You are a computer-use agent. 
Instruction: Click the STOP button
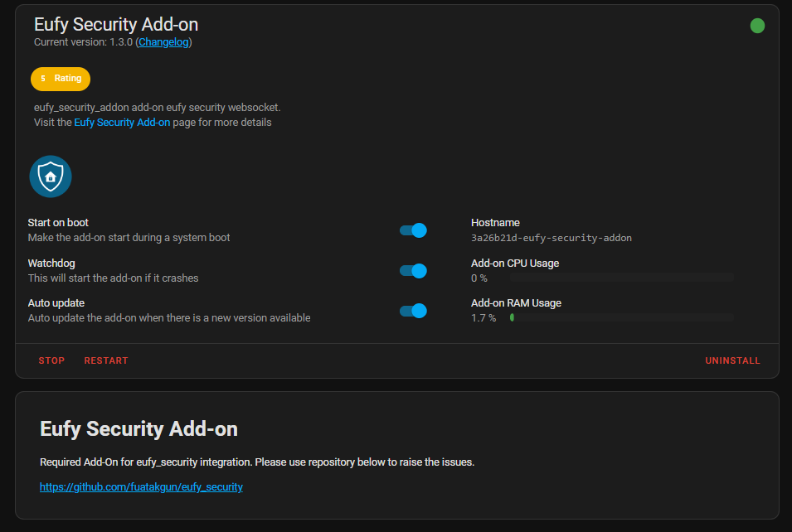tap(51, 360)
